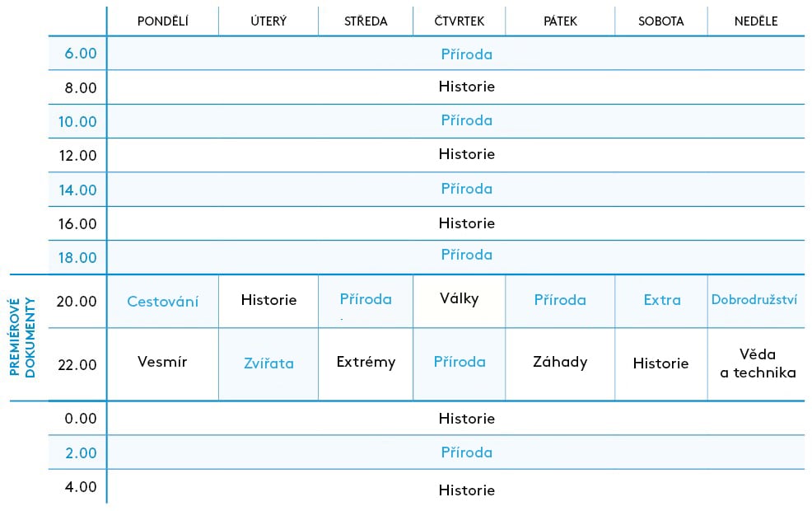Viewport: 812px width, 511px height.
Task: Click Monday's 22.00 Vesmír programme
Action: point(162,362)
